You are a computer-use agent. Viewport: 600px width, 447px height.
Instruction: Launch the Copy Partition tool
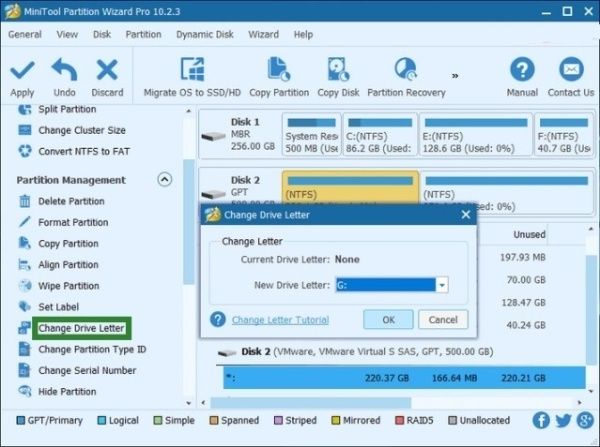279,70
